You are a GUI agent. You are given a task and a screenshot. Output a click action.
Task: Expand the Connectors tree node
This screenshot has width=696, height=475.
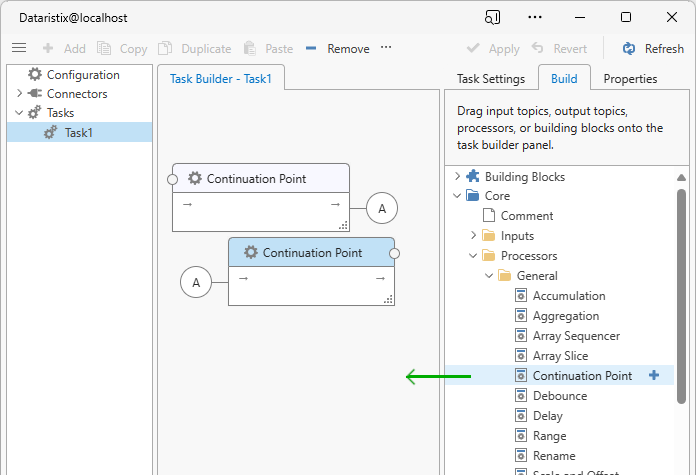click(x=19, y=94)
